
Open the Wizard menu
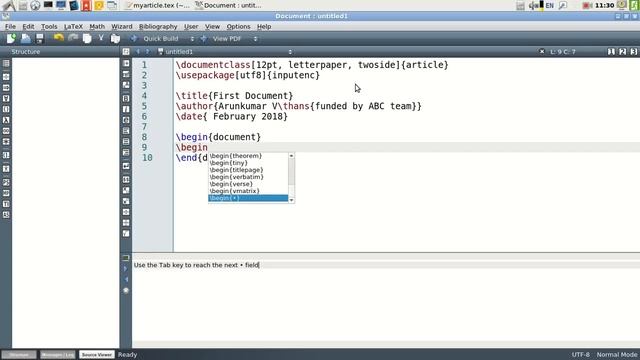(x=122, y=27)
